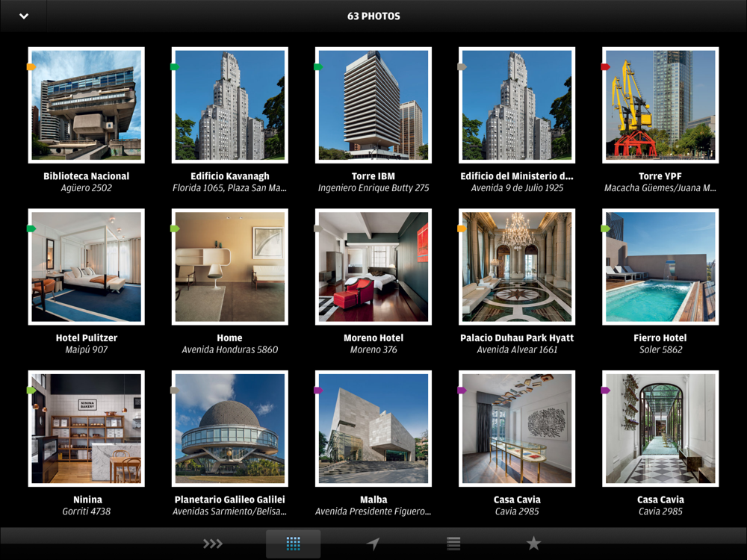Screen dimensions: 747x560
Task: Open the Edificio del Ministerio photo
Action: click(x=517, y=105)
